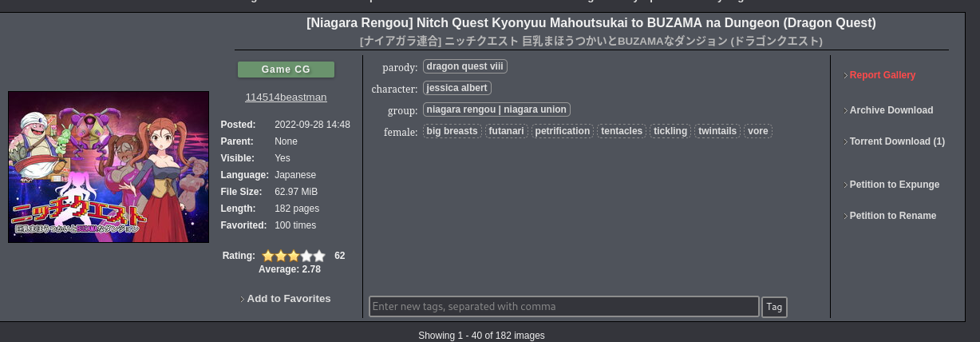Open the Archive Download option
This screenshot has width=980, height=342.
tap(891, 110)
